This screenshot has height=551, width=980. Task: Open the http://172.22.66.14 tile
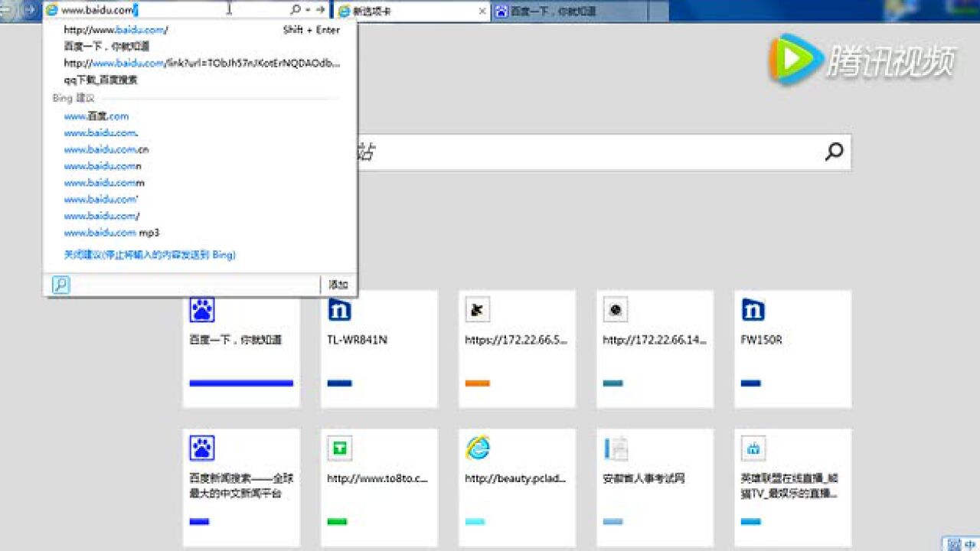655,348
